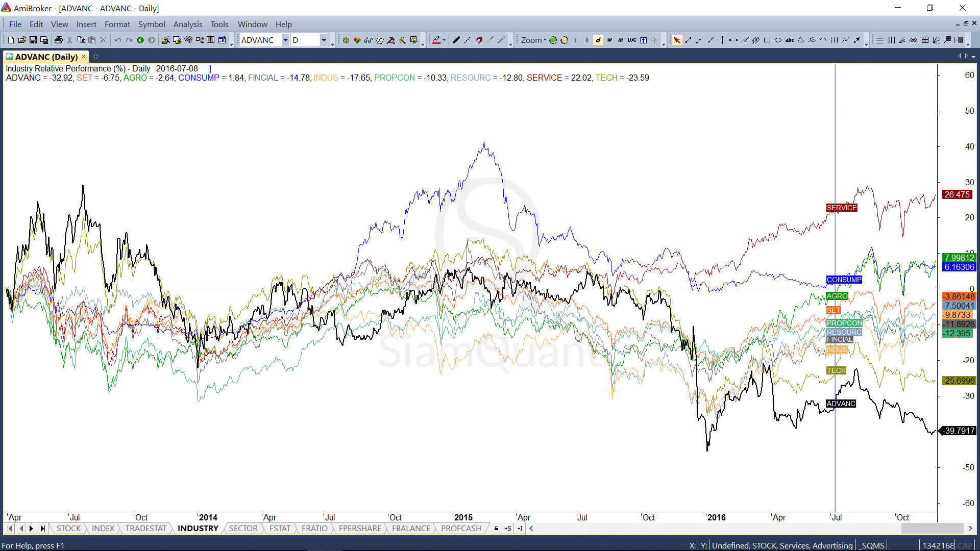The height and width of the screenshot is (551, 980).
Task: Click the line color pencil swatch
Action: (x=436, y=40)
